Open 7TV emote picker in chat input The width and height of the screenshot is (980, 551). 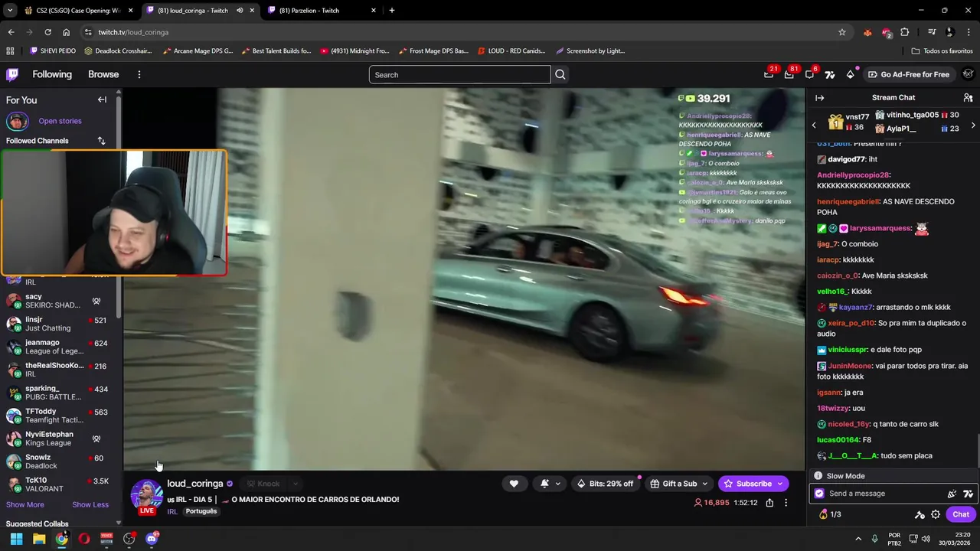pos(968,494)
